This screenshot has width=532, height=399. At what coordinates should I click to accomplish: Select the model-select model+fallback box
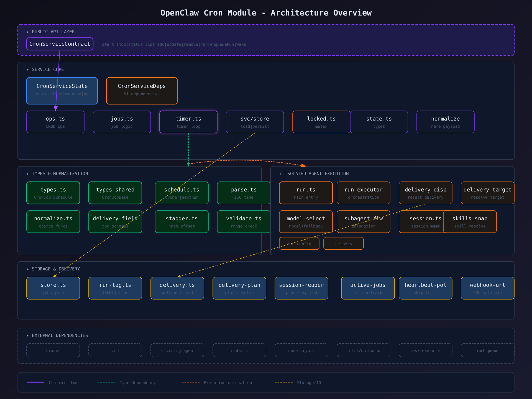coord(306,222)
